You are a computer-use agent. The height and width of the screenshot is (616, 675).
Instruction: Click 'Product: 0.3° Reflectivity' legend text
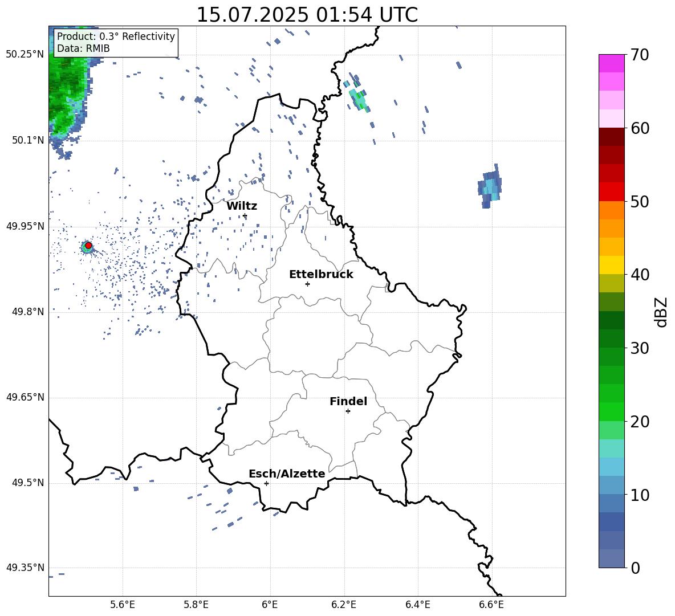pyautogui.click(x=116, y=36)
